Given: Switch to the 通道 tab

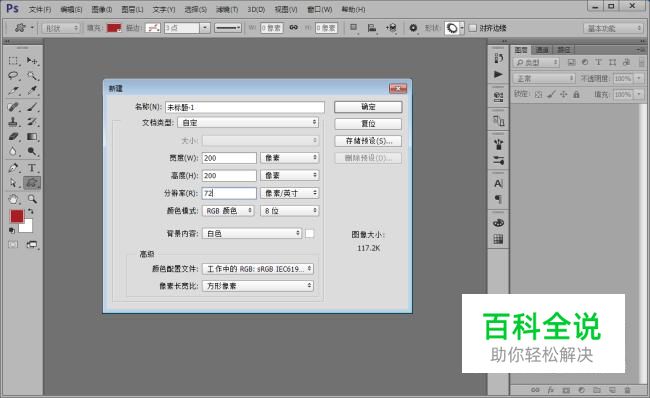Looking at the screenshot, I should pos(542,50).
